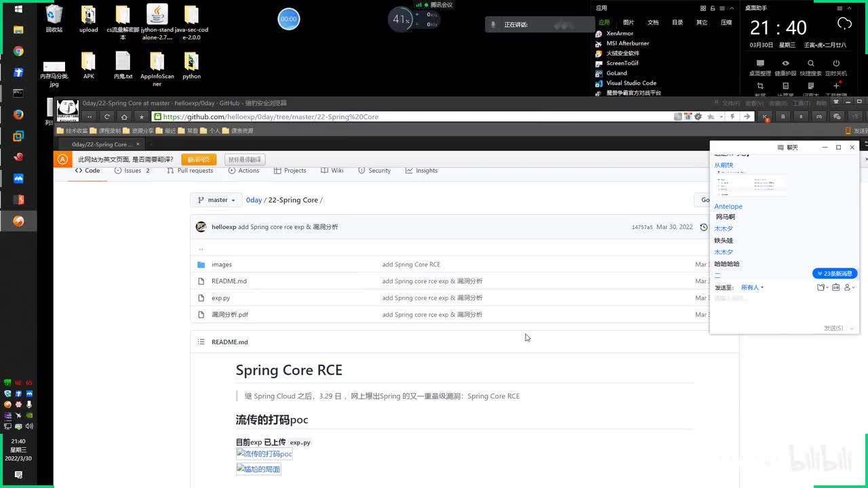Image resolution: width=868 pixels, height=488 pixels.
Task: Click 定时关机 power icon in desktop assistant
Action: point(836,64)
